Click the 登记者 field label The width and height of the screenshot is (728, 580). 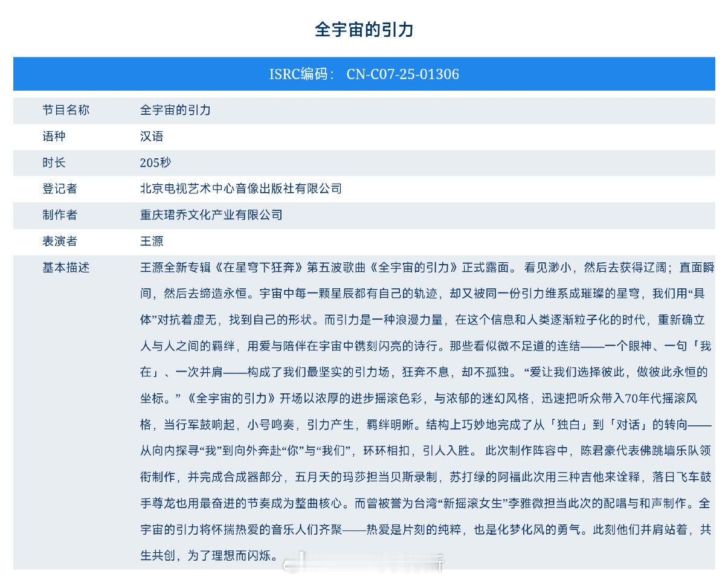point(60,188)
